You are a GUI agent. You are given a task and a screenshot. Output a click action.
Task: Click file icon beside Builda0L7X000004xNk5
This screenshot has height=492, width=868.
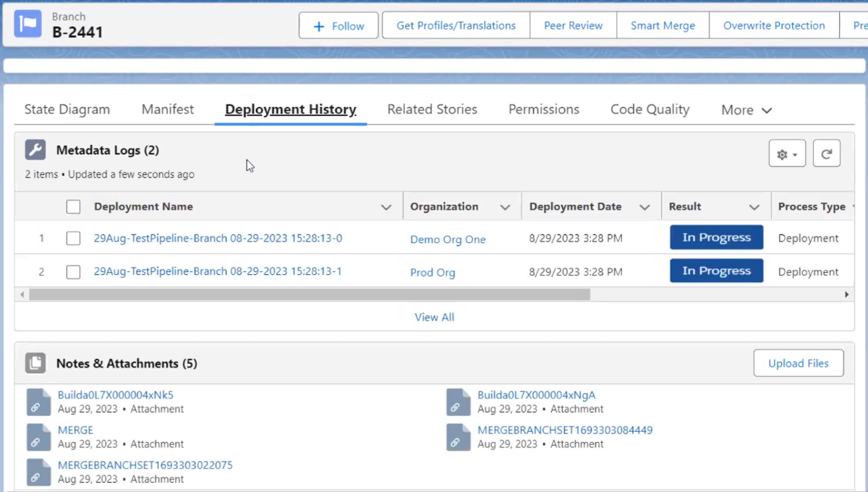point(38,402)
